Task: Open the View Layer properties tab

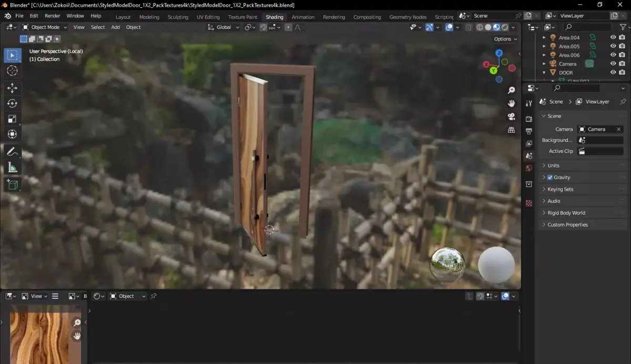Action: (529, 143)
